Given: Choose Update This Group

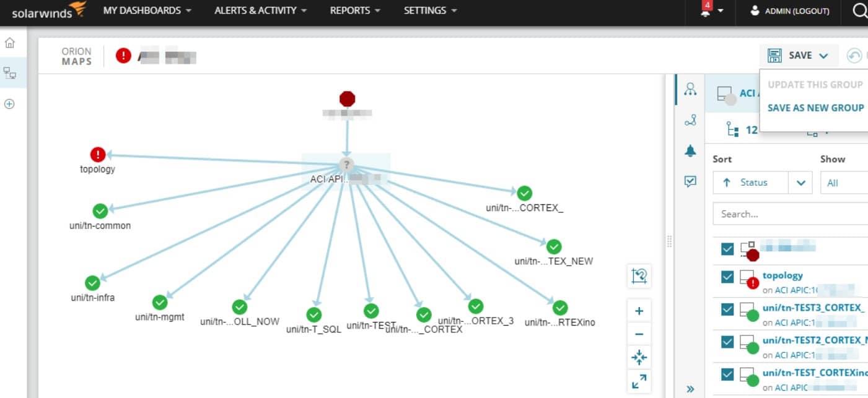Looking at the screenshot, I should [815, 85].
